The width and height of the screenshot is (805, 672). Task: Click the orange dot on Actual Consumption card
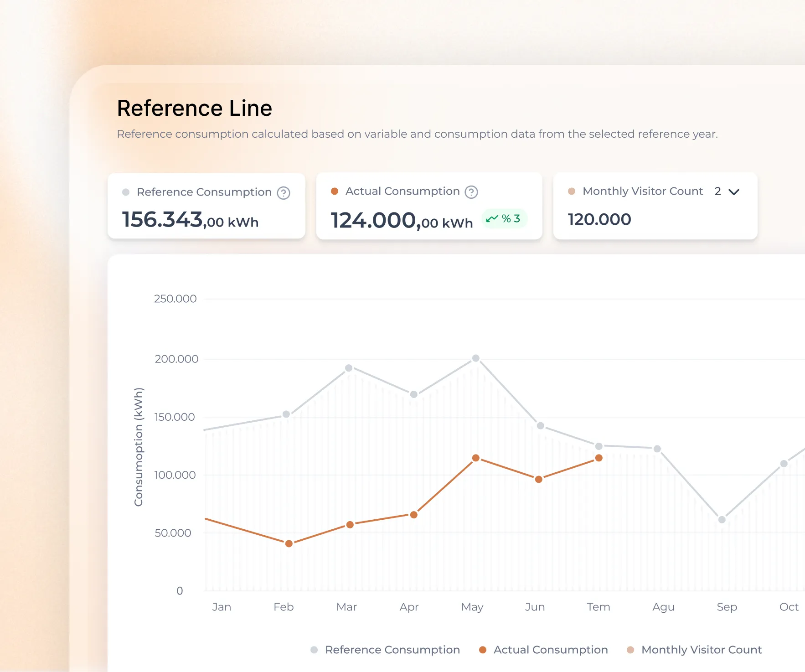335,191
